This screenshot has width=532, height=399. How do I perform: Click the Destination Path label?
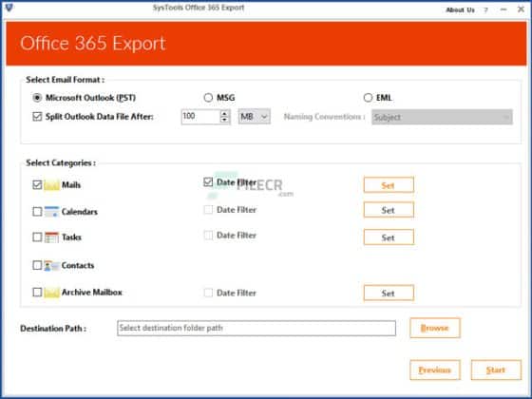[53, 329]
